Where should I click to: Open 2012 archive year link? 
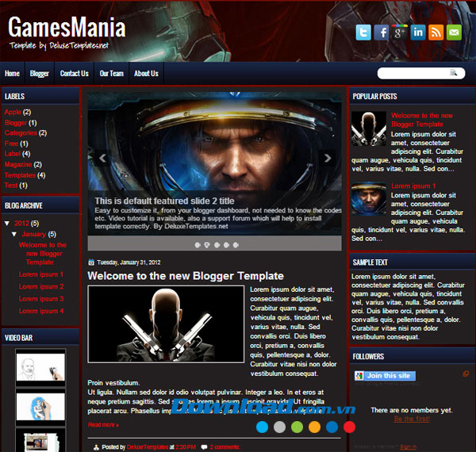[x=21, y=224]
